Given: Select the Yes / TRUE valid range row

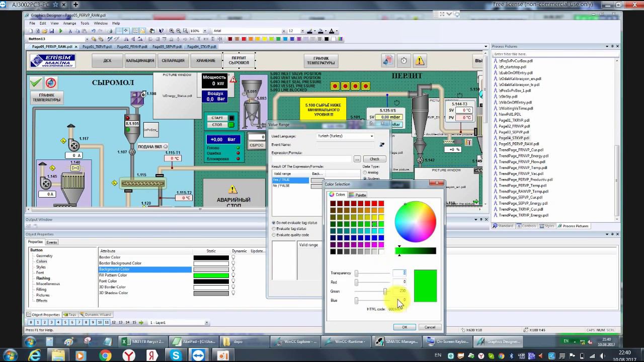Looking at the screenshot, I should click(x=290, y=180).
